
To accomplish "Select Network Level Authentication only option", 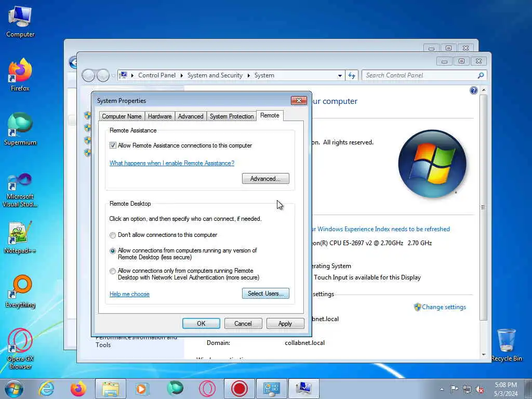I will tap(113, 271).
